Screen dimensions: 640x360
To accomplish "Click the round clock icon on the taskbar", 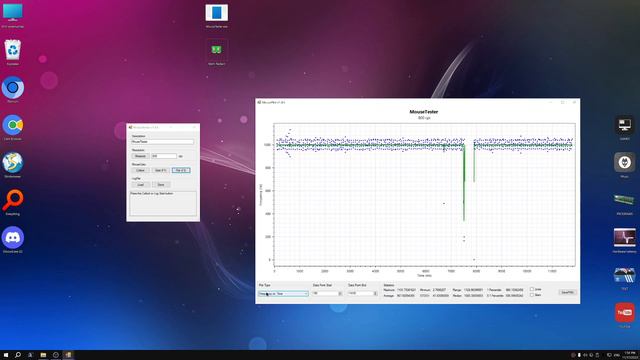I will coord(56,355).
